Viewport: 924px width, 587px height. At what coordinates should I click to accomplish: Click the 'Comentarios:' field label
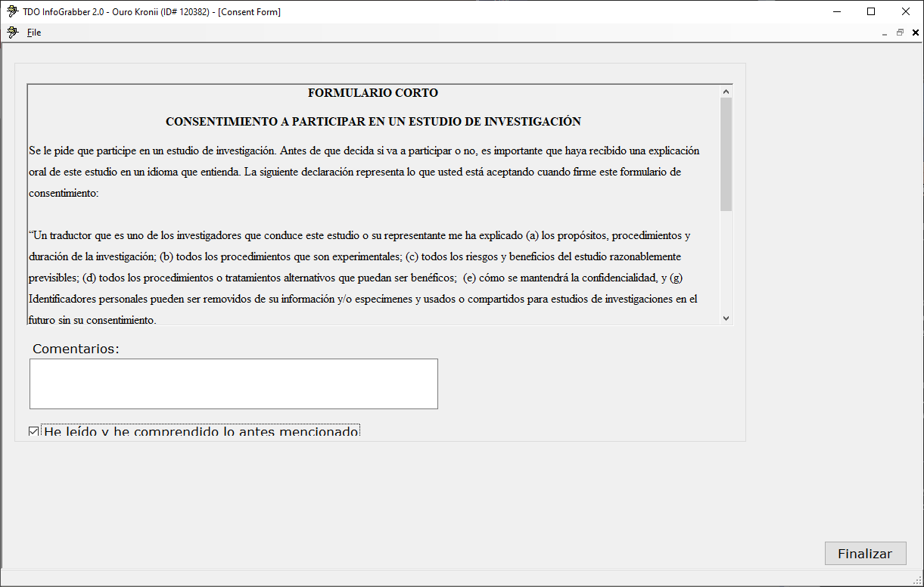(76, 349)
